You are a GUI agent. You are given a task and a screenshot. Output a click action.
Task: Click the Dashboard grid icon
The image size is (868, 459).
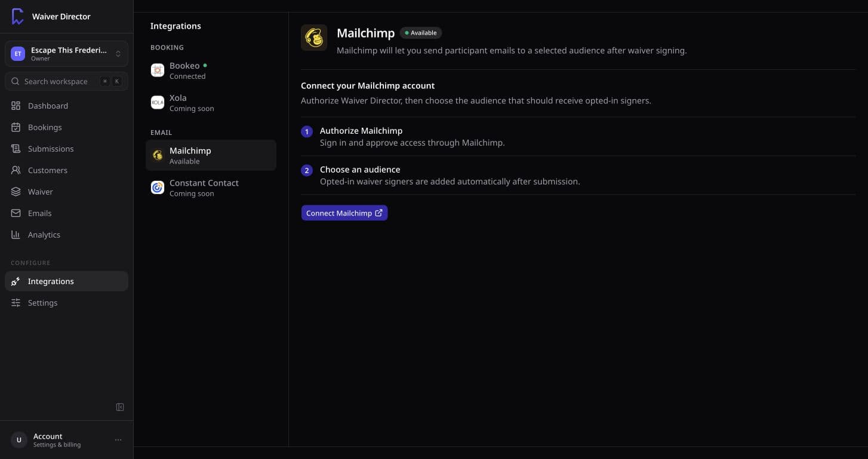point(16,106)
